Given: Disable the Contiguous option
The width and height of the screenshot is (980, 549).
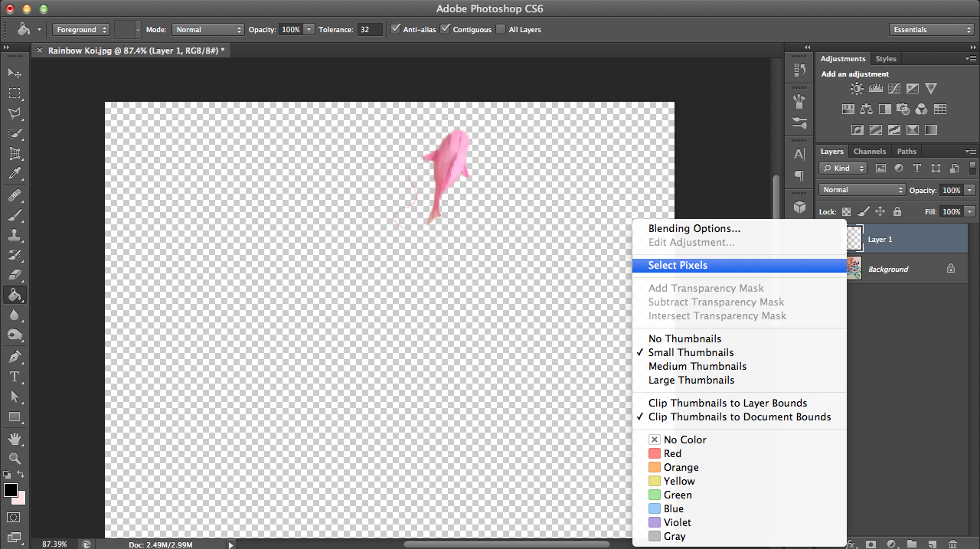Looking at the screenshot, I should 446,29.
